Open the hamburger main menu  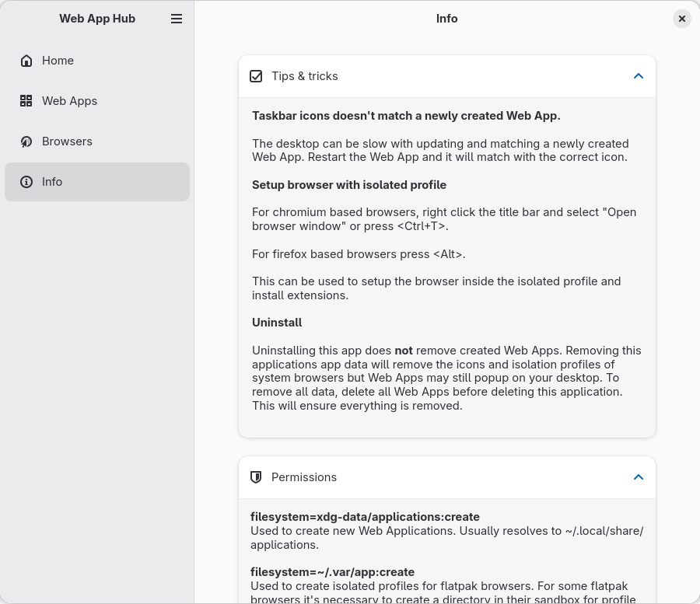[x=177, y=19]
